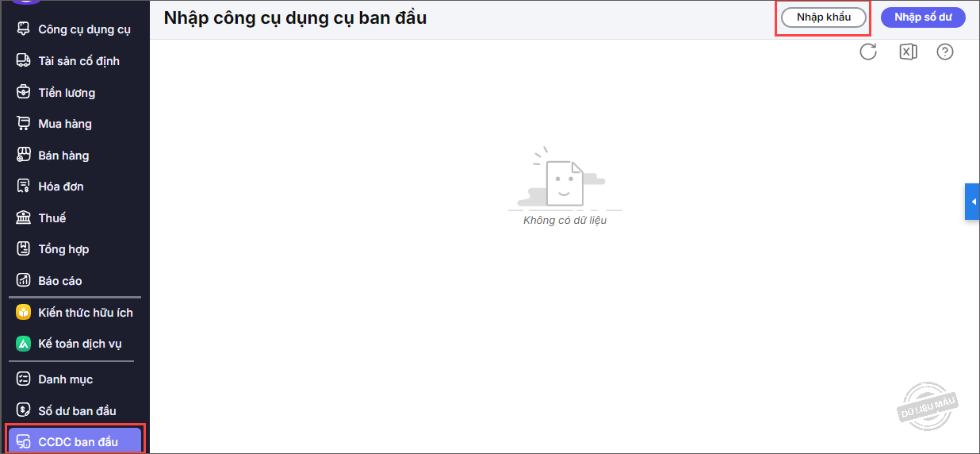Viewport: 980px width, 454px height.
Task: Click the Hóa đơn invoice icon
Action: point(24,186)
